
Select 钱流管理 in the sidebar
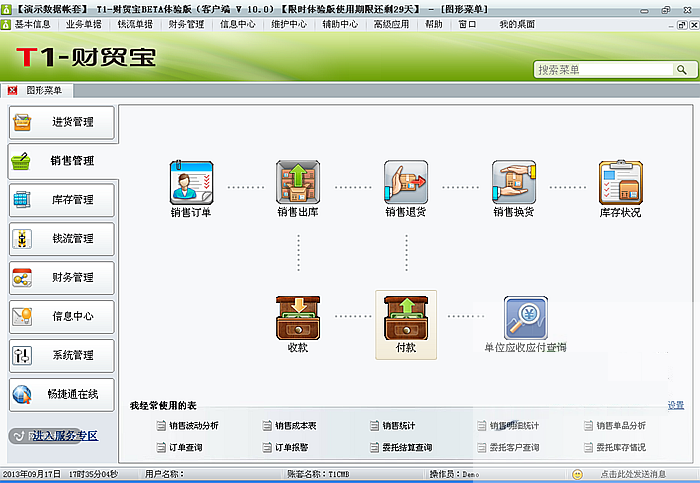pos(62,239)
